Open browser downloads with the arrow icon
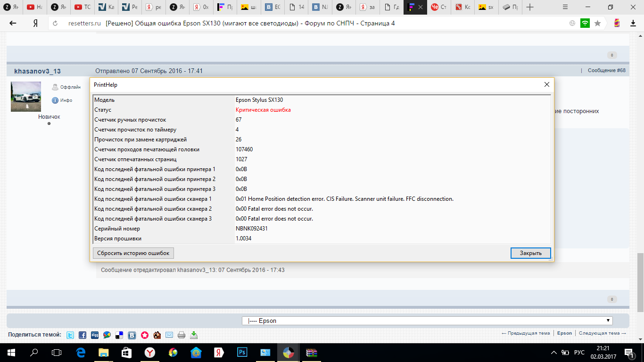The image size is (644, 362). pos(633,23)
